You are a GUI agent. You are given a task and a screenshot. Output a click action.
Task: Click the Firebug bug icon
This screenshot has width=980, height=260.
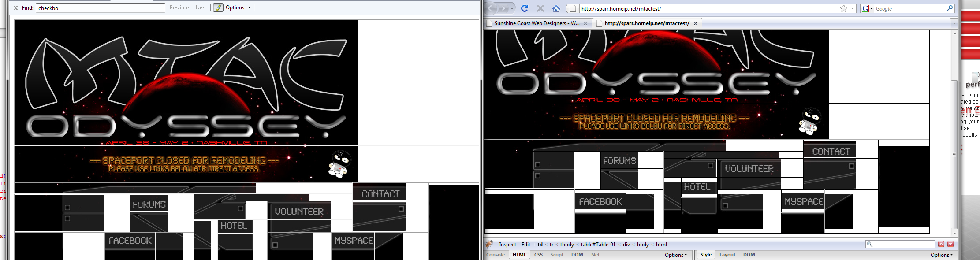[x=489, y=244]
